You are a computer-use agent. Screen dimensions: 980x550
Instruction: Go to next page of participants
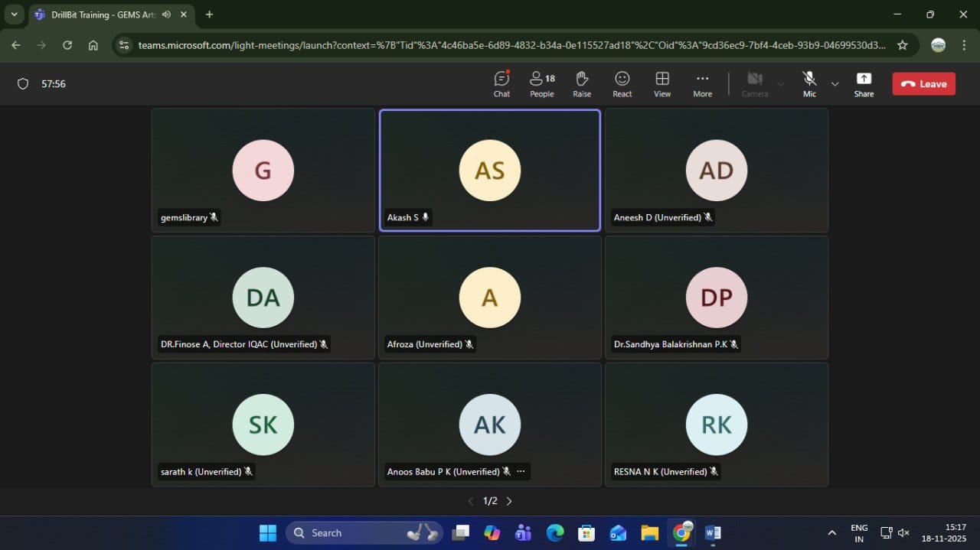pos(509,501)
